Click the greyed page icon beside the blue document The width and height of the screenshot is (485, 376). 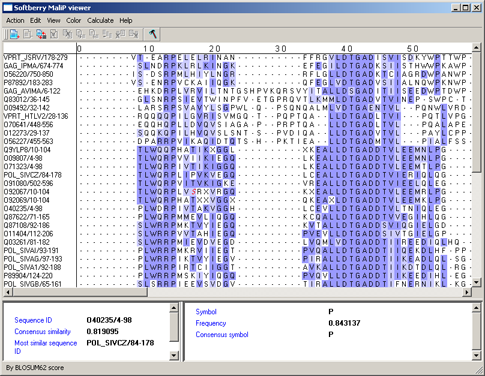pyautogui.click(x=28, y=34)
